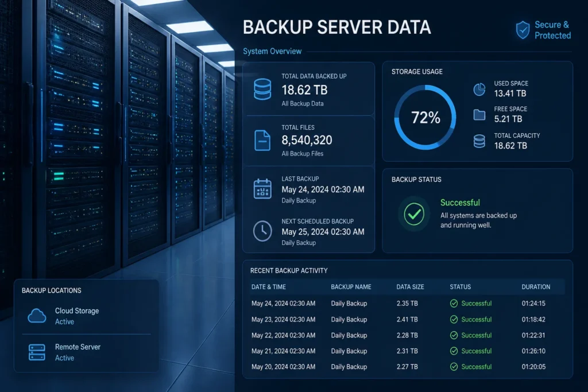Click the DATE & TIME column header

point(269,287)
